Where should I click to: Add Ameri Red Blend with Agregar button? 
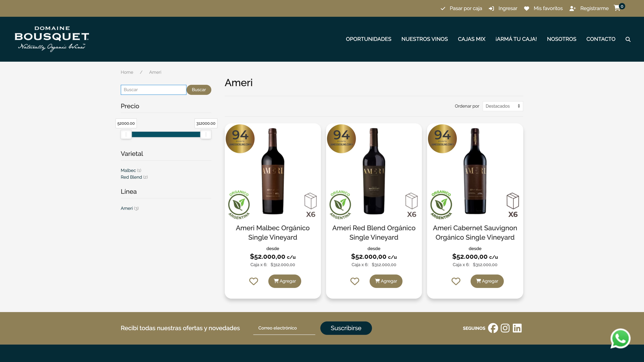point(386,281)
